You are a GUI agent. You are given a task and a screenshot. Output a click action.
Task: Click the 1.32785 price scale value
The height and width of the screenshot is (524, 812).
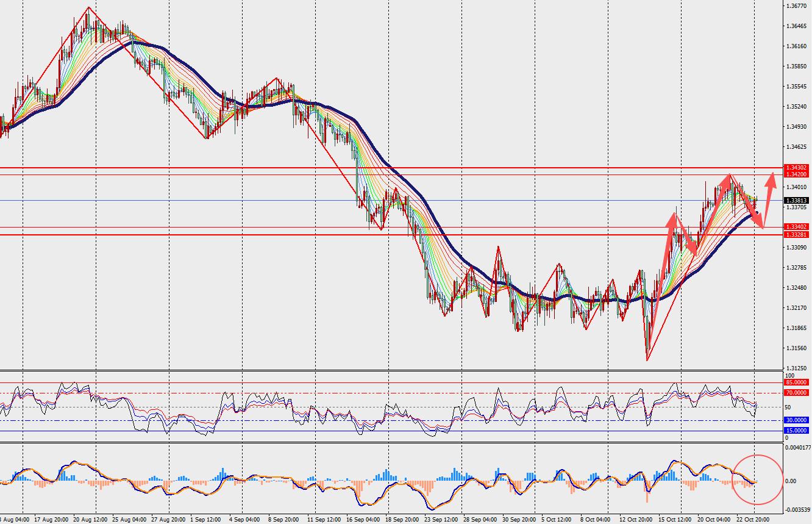pyautogui.click(x=797, y=268)
